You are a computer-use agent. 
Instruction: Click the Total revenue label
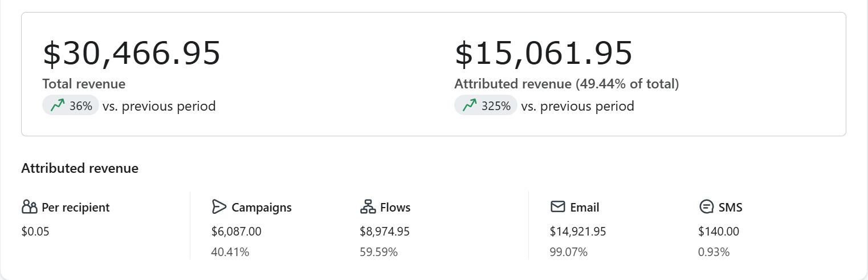click(84, 84)
